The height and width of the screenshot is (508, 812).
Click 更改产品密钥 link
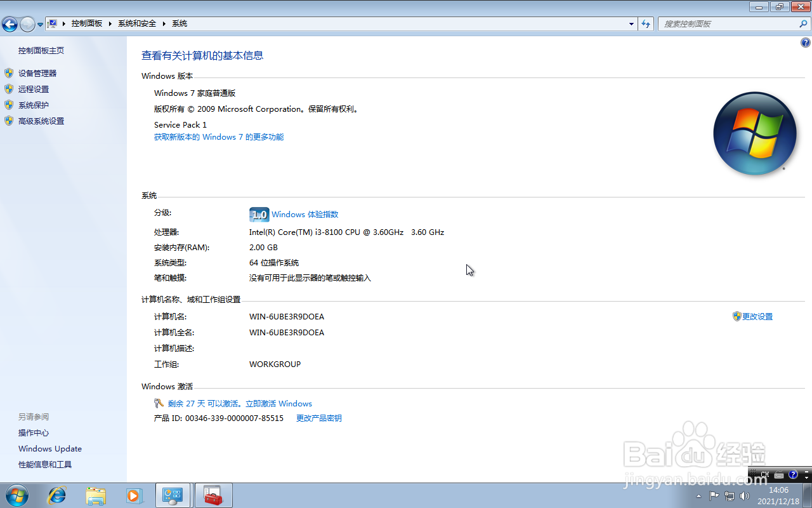319,418
